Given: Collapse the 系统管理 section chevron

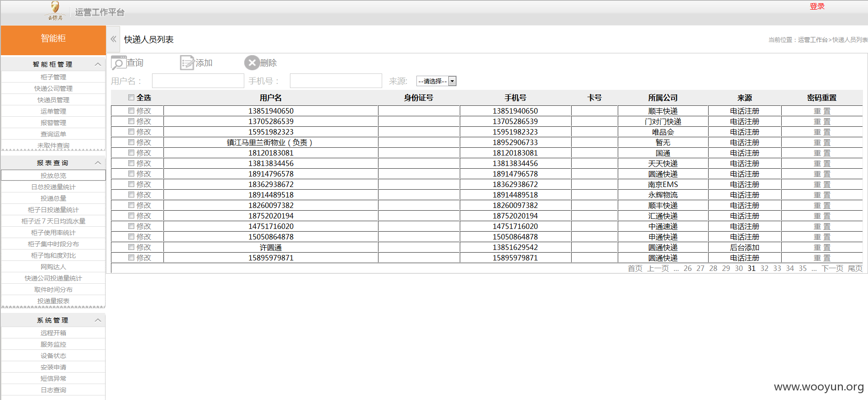Looking at the screenshot, I should point(98,320).
